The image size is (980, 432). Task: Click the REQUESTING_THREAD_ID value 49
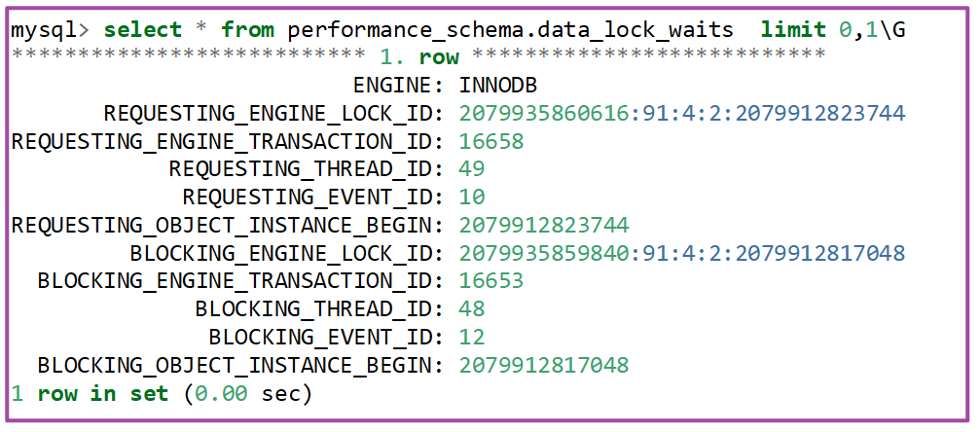472,168
